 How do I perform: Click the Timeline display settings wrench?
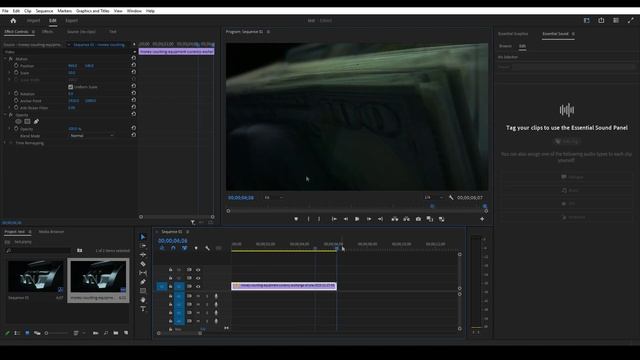(207, 248)
